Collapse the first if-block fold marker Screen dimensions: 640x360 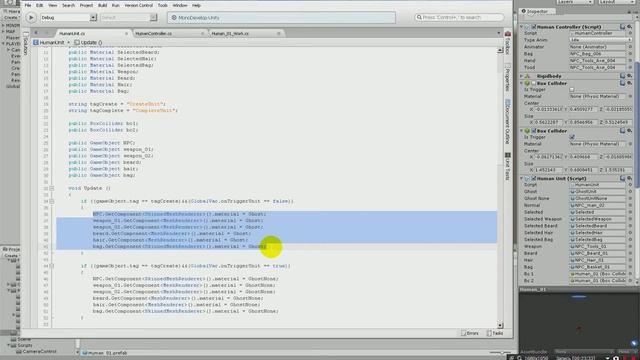point(51,201)
